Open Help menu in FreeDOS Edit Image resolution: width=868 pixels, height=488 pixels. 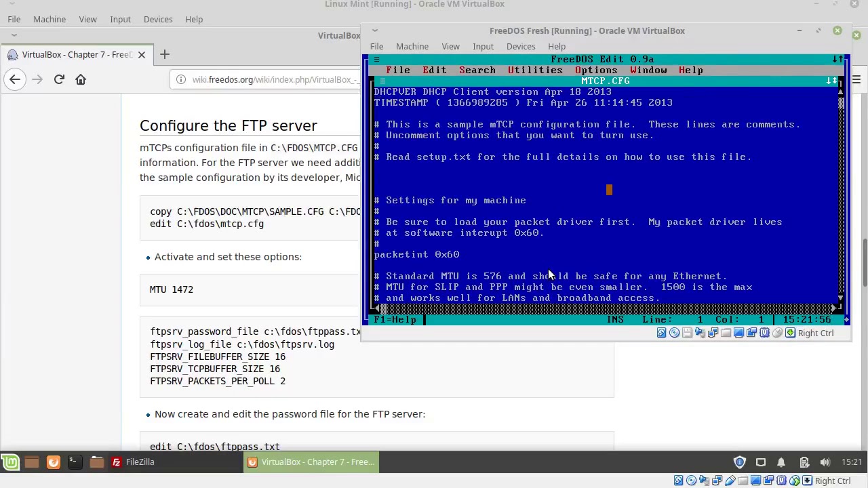(x=691, y=70)
